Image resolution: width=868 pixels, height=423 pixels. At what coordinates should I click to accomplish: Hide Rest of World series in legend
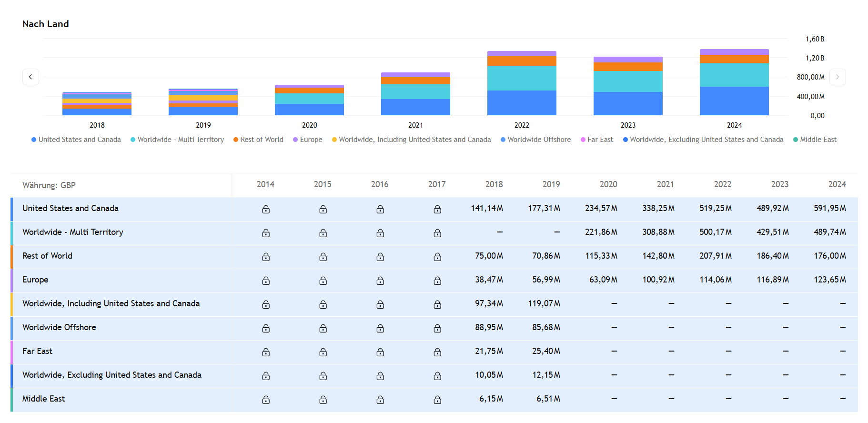(258, 140)
